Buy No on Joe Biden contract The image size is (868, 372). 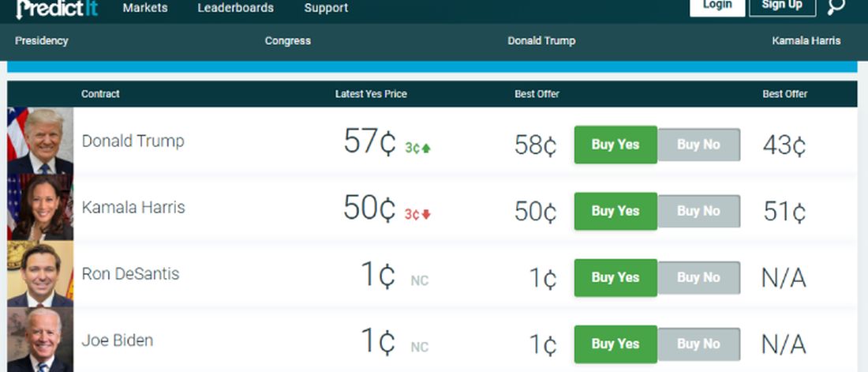pyautogui.click(x=698, y=344)
